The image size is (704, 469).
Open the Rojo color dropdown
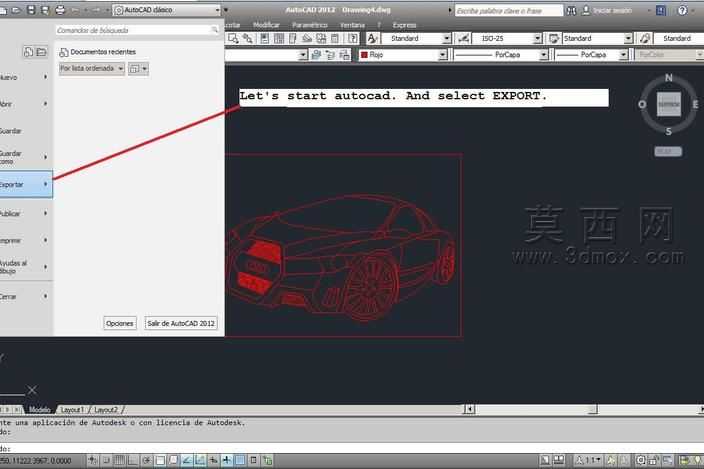(x=443, y=55)
